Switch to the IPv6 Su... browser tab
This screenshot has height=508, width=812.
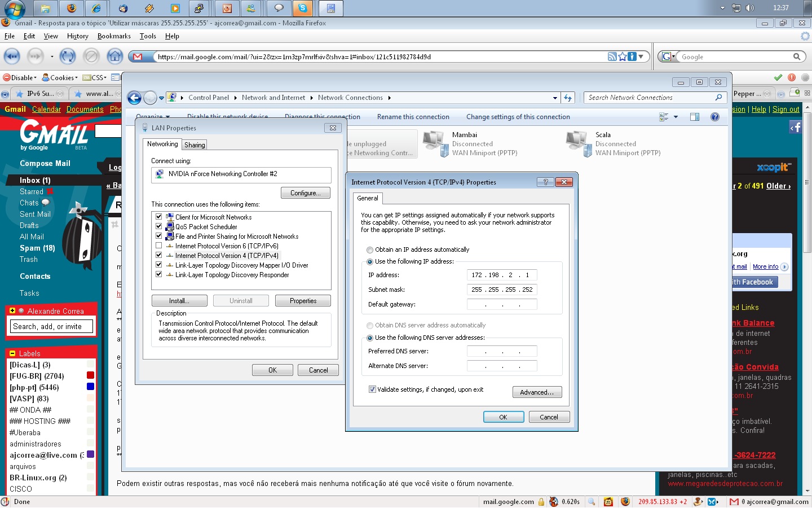(x=40, y=94)
